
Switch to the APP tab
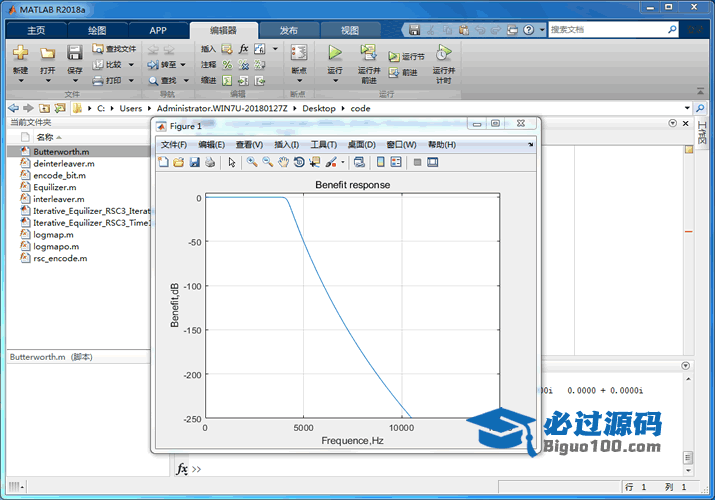[x=158, y=31]
